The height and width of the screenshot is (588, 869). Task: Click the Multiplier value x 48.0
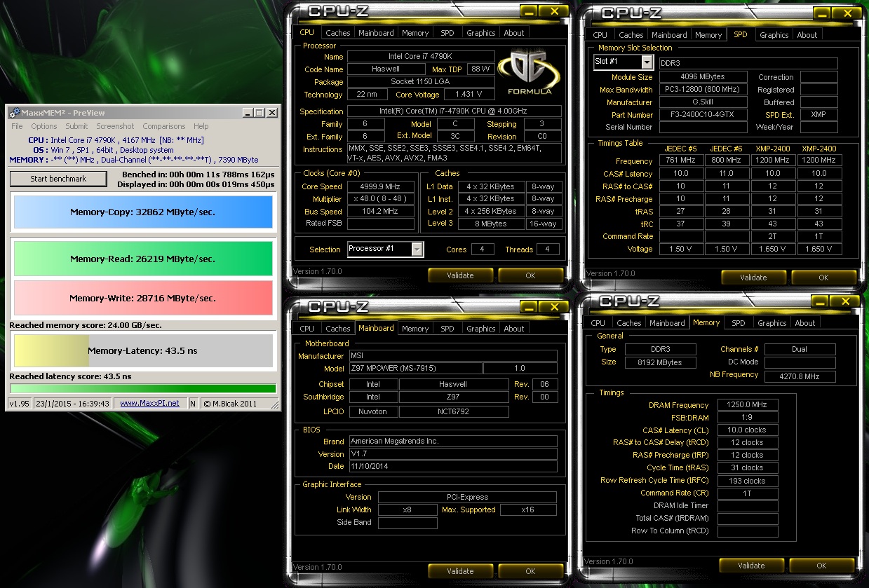click(x=379, y=199)
